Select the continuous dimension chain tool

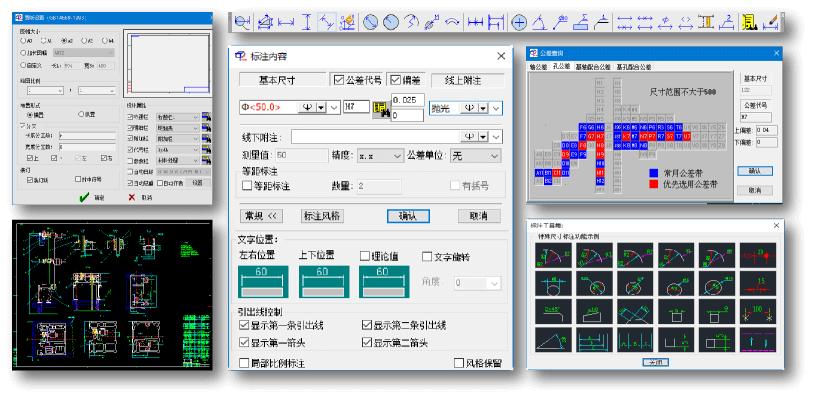[475, 22]
